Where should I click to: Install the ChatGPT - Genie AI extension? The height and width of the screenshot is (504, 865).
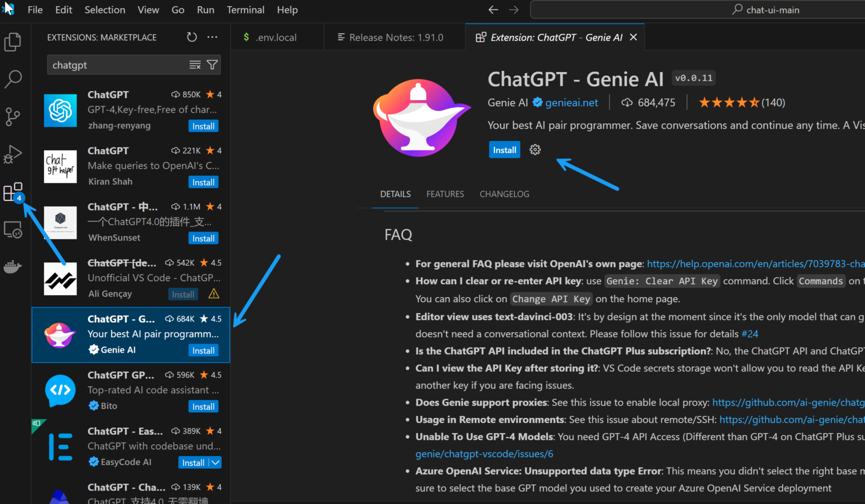pos(504,149)
